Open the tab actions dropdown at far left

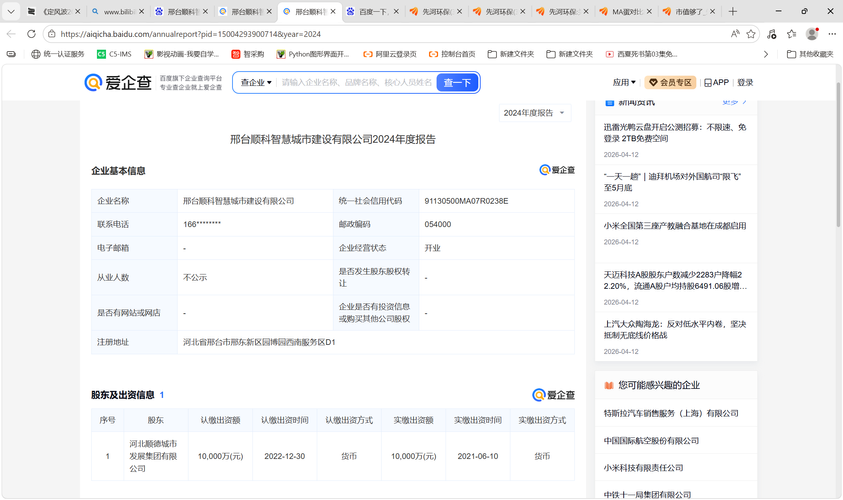11,11
